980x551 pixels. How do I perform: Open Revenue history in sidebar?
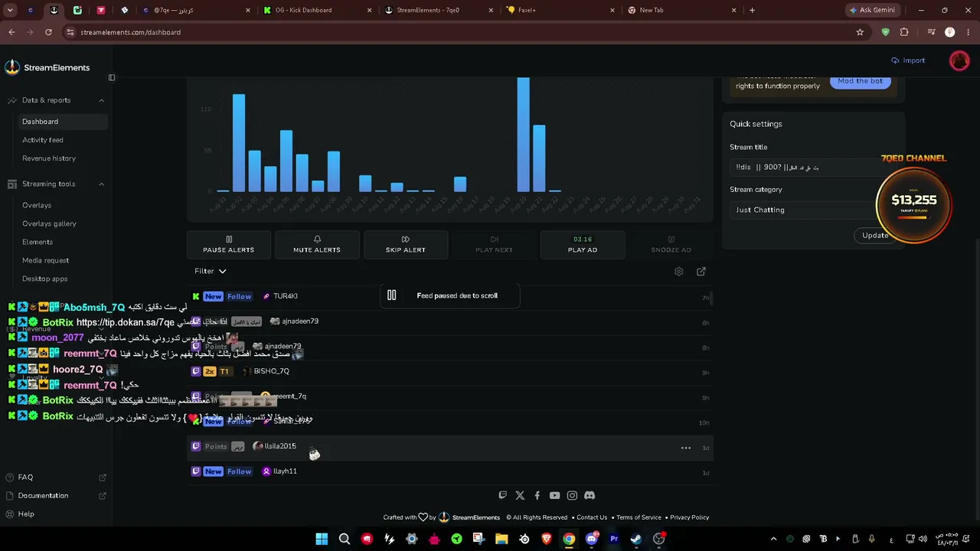click(x=49, y=158)
